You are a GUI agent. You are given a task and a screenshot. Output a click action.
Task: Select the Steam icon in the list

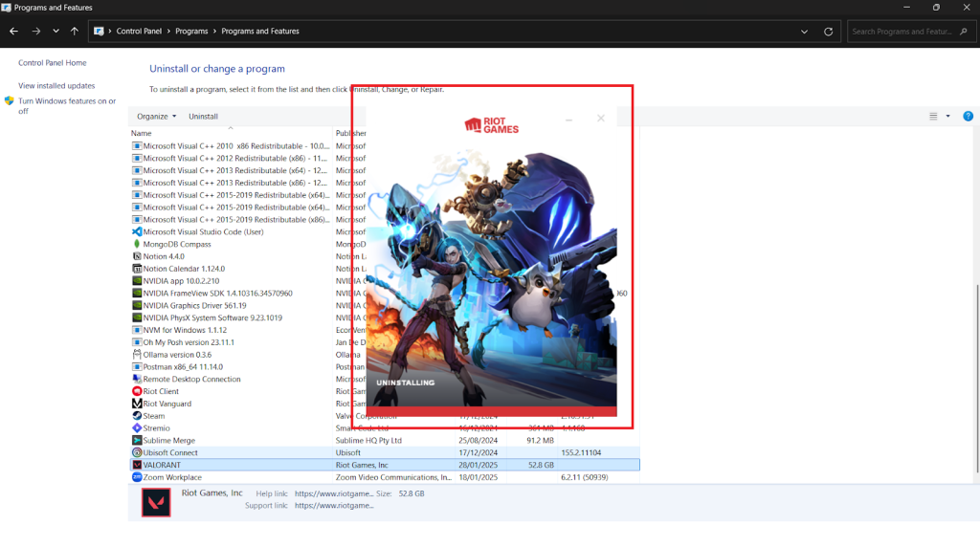click(x=137, y=416)
